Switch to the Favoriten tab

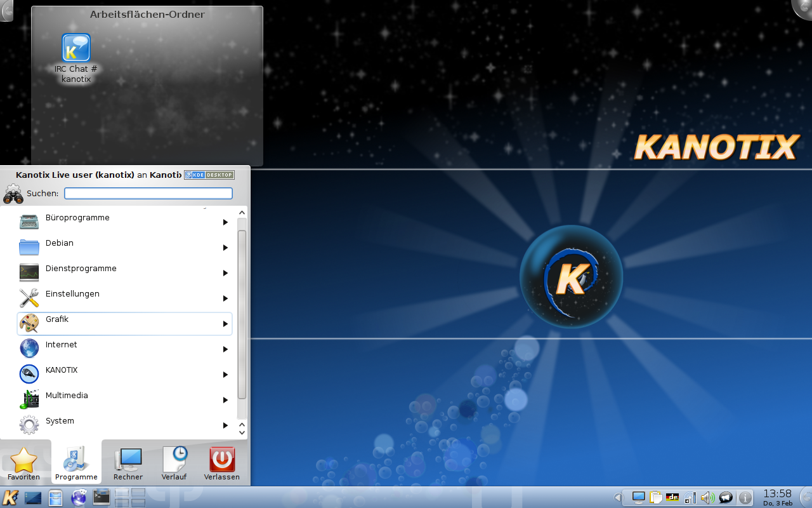coord(24,464)
